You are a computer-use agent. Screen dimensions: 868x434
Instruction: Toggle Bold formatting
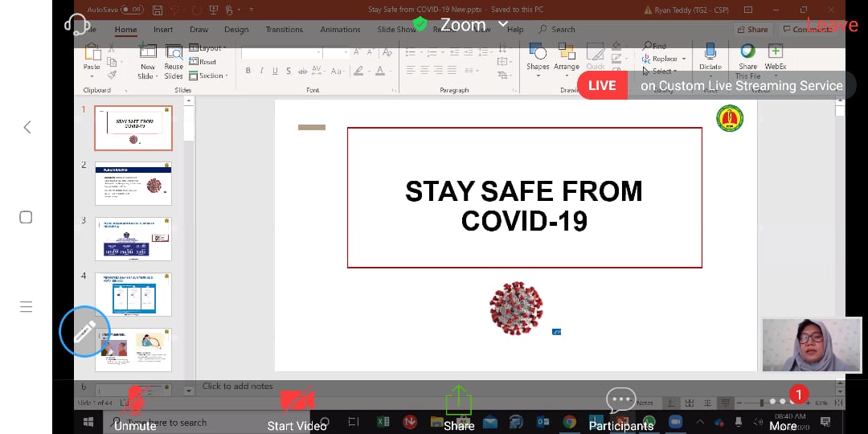click(x=248, y=71)
